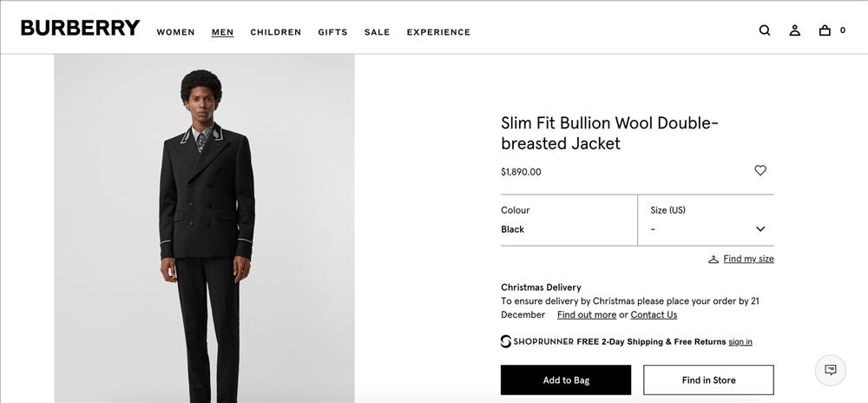Click the Find in Store button
Viewport: 868px width, 403px height.
point(708,380)
